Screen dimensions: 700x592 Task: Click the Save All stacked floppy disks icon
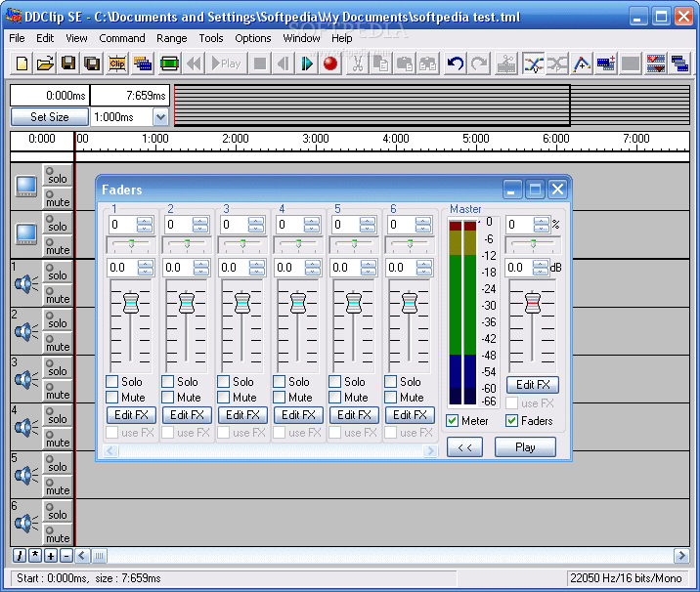(92, 63)
